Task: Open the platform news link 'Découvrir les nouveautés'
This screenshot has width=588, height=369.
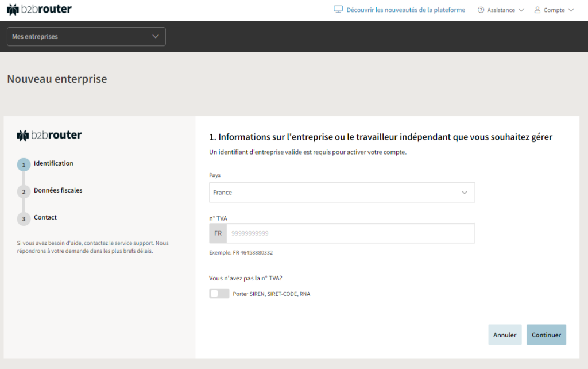Action: click(405, 10)
